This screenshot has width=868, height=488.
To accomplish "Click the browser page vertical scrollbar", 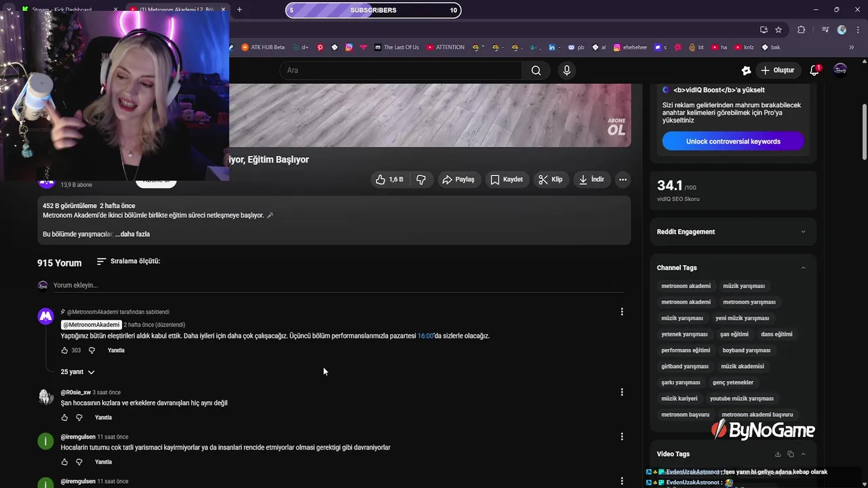I will [864, 132].
